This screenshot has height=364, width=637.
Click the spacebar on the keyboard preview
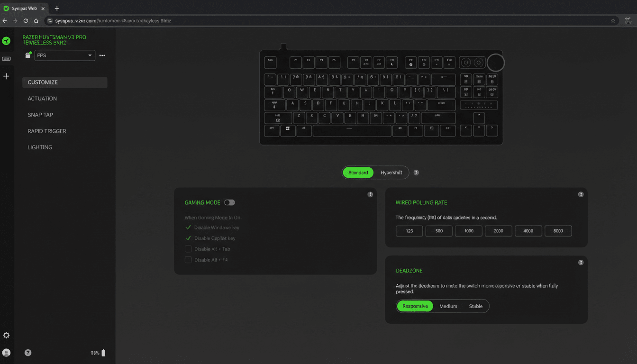(x=352, y=130)
